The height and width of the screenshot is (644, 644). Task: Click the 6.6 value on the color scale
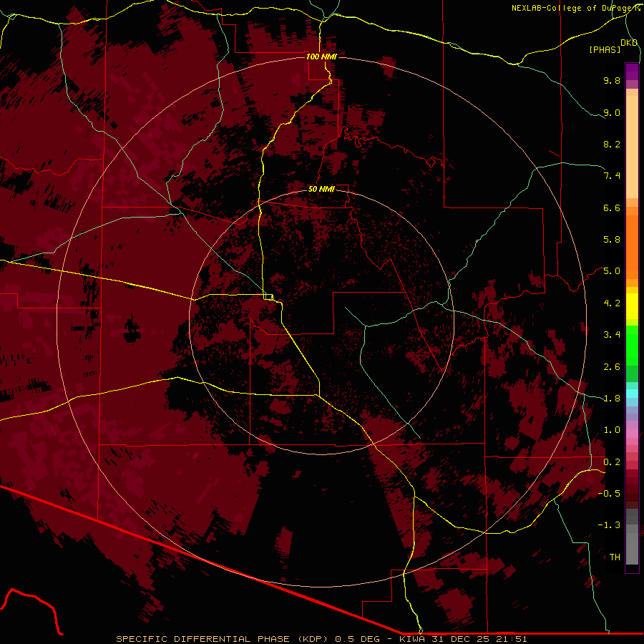tap(612, 208)
